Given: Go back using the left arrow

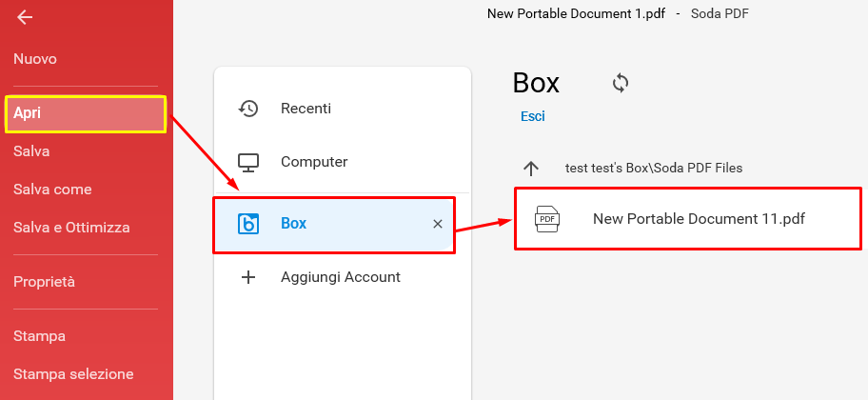Looking at the screenshot, I should pos(25,18).
